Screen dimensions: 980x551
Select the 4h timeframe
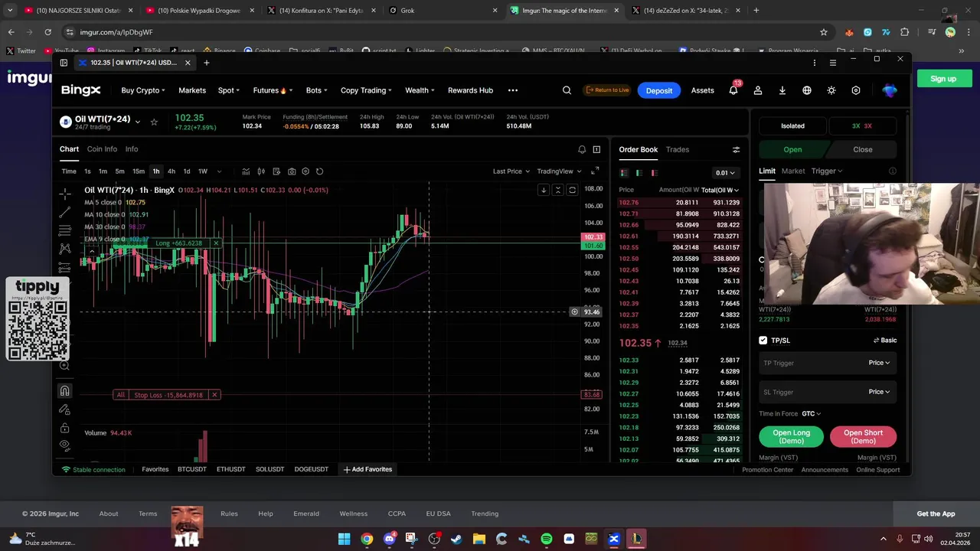point(171,171)
